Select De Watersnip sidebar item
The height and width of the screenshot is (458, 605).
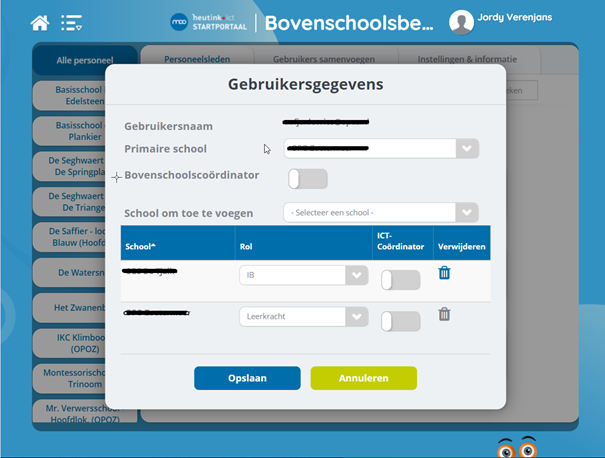(x=69, y=272)
